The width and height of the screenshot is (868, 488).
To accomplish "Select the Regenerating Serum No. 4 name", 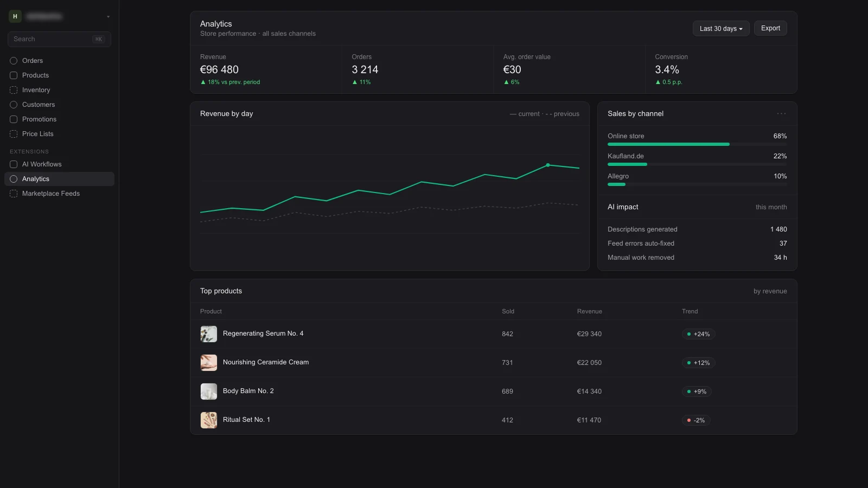I will 263,333.
